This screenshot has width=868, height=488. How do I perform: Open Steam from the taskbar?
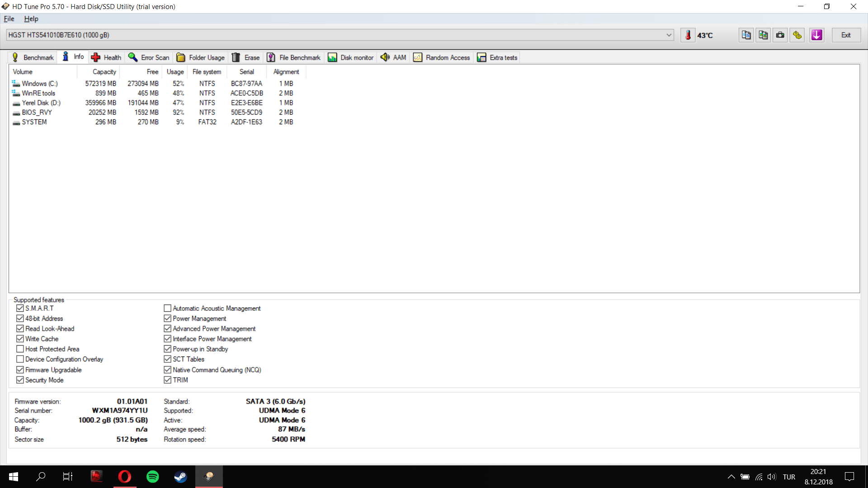coord(180,477)
